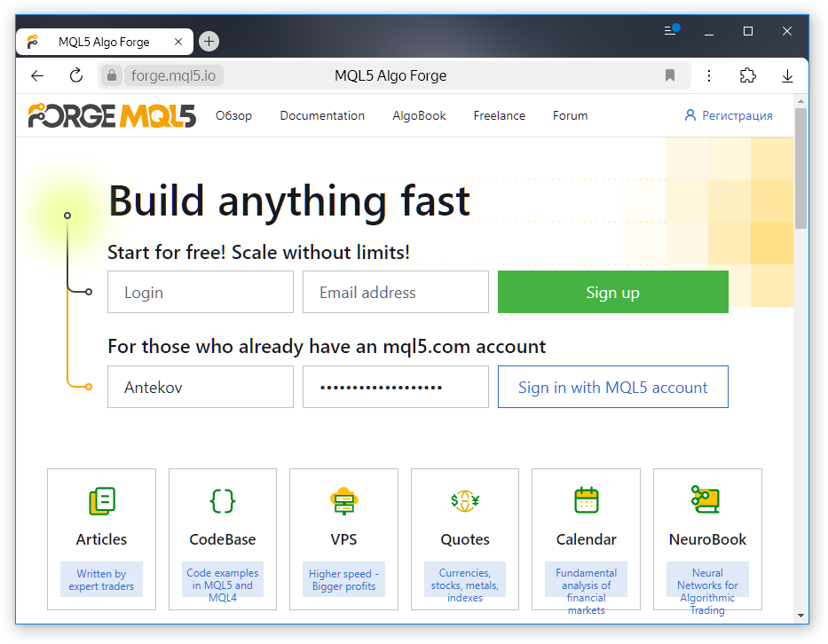Close the MQL5 Algo Forge tab

178,42
